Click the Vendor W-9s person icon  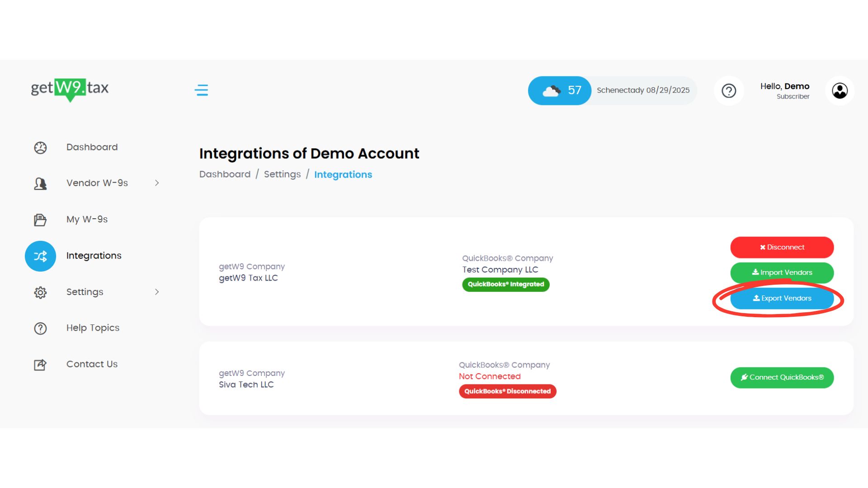[x=40, y=183]
